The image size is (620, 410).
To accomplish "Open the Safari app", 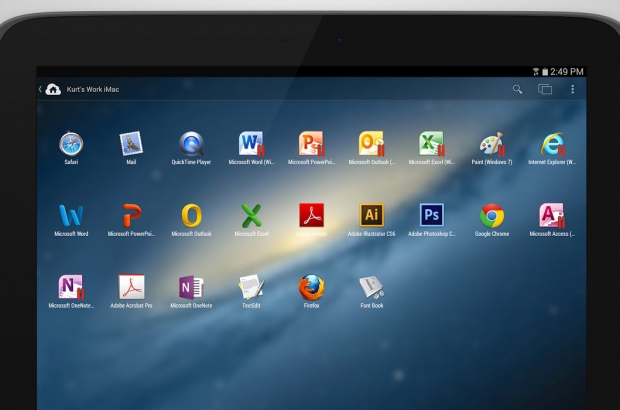I will (x=71, y=144).
